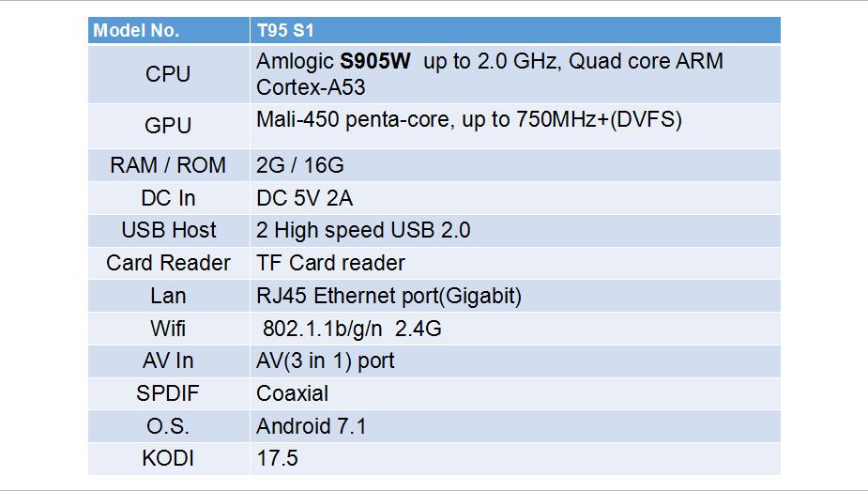Viewport: 868px width, 491px height.
Task: Select the bold S905W text
Action: tap(374, 61)
